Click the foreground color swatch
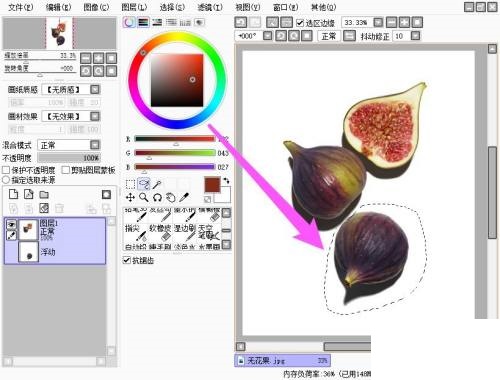 pyautogui.click(x=212, y=184)
